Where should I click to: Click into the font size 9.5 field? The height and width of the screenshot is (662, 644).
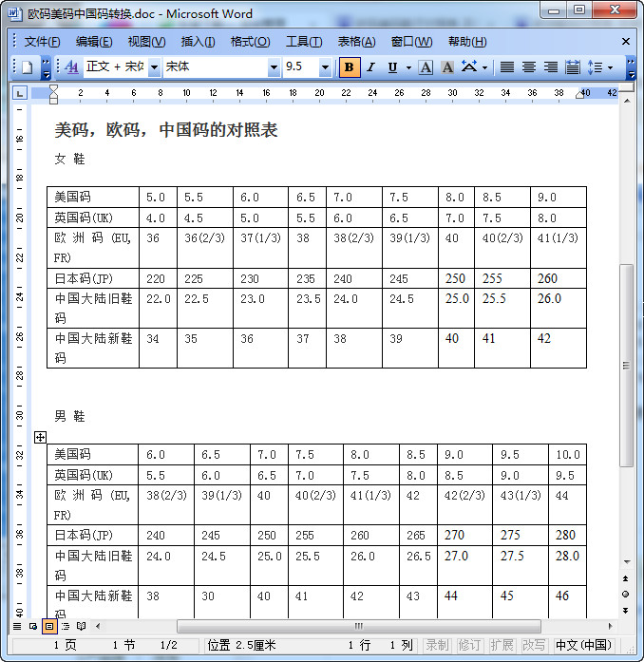click(301, 66)
